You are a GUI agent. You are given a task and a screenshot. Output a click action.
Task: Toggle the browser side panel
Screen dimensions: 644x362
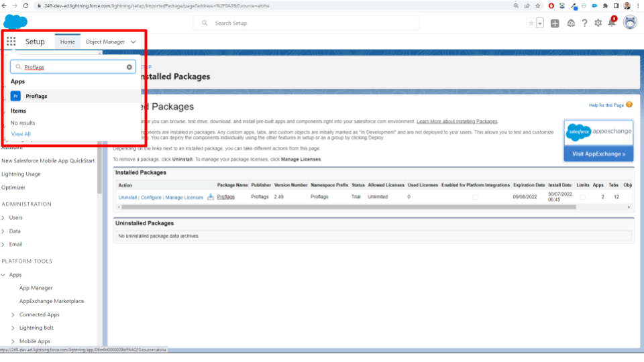coord(616,6)
